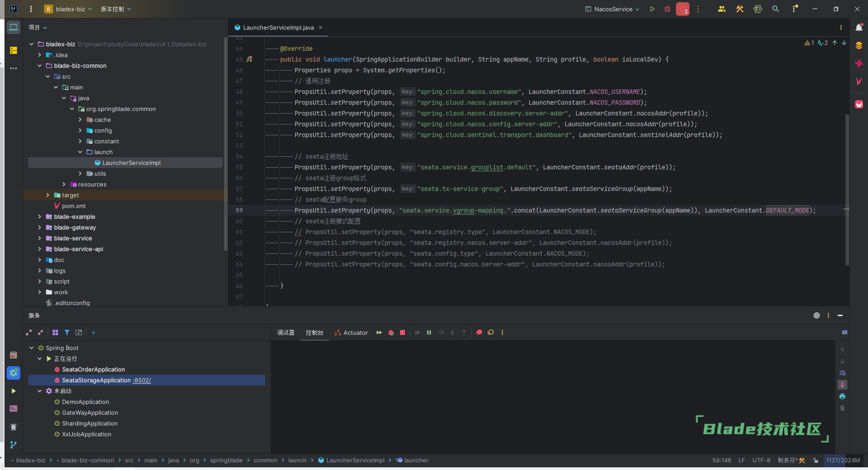This screenshot has width=868, height=470.
Task: Click the editor vertical scrollbar
Action: pos(847,190)
